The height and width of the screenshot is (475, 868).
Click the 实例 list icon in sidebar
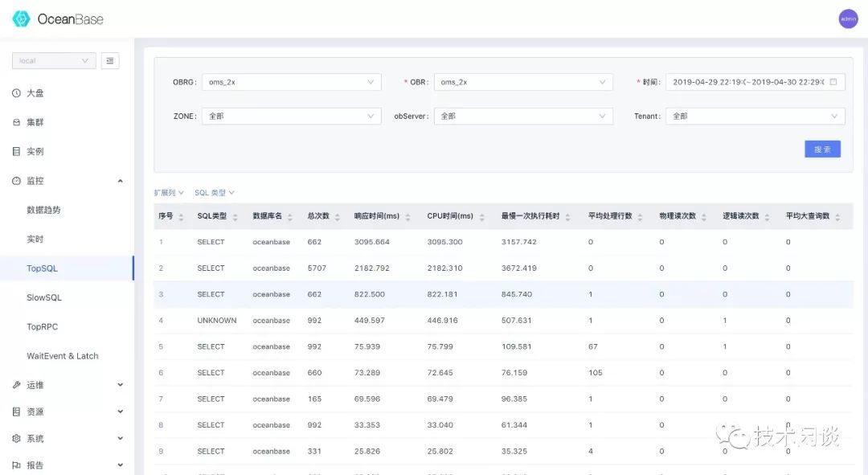click(x=17, y=151)
